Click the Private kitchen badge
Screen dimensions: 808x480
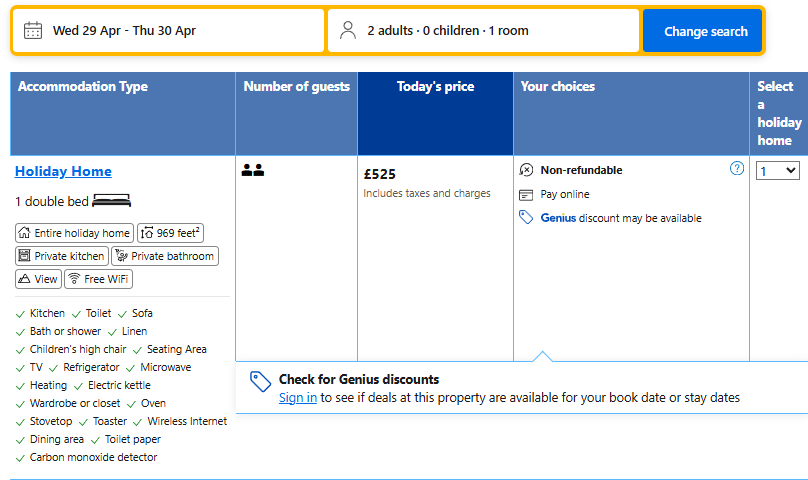tap(61, 256)
